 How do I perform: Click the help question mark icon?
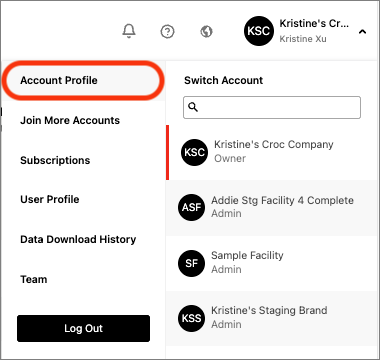[x=167, y=32]
